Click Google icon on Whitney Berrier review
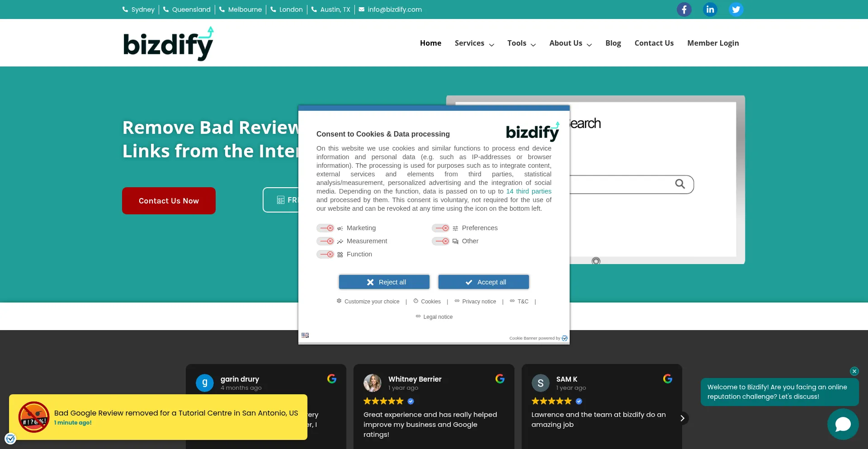The height and width of the screenshot is (449, 868). [x=500, y=379]
